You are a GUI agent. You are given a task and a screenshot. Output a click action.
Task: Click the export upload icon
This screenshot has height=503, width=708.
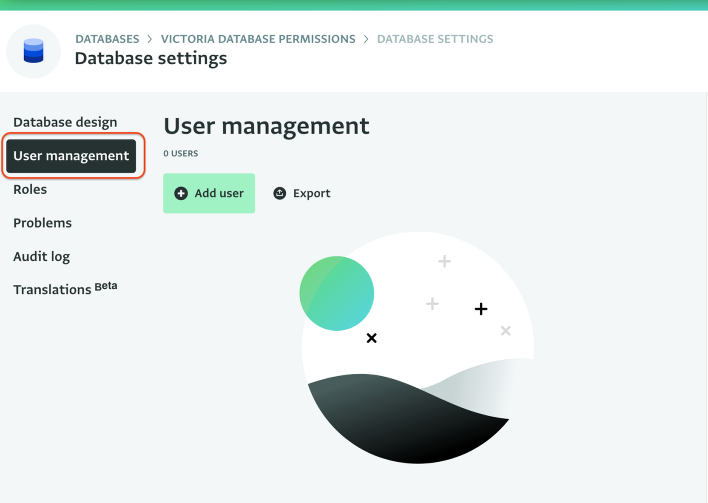point(279,193)
